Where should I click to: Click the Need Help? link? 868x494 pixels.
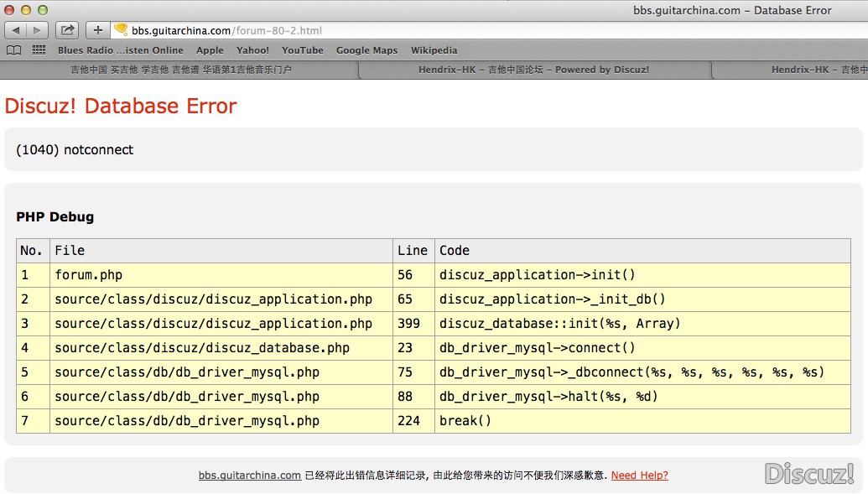(639, 476)
